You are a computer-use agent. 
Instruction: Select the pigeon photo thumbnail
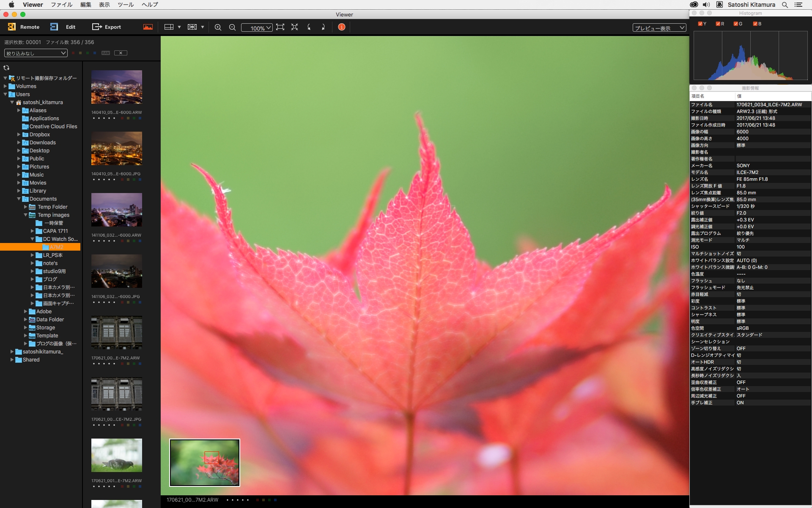pyautogui.click(x=117, y=455)
